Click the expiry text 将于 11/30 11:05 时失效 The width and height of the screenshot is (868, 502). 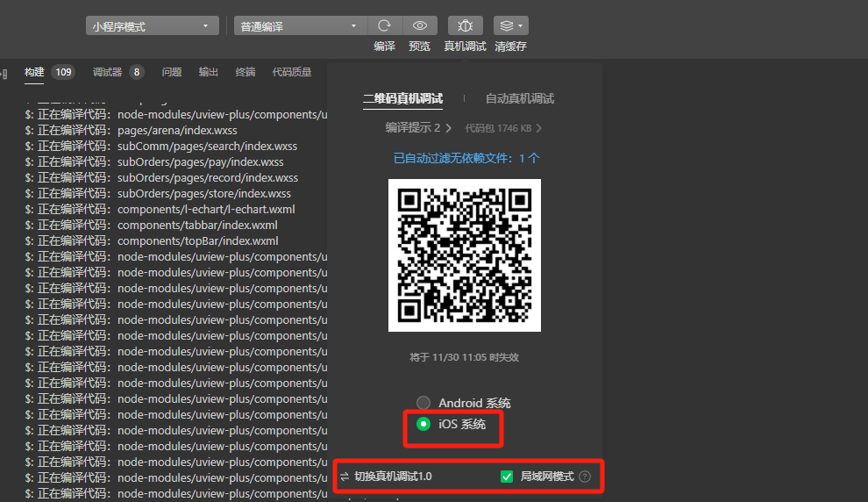(x=464, y=357)
